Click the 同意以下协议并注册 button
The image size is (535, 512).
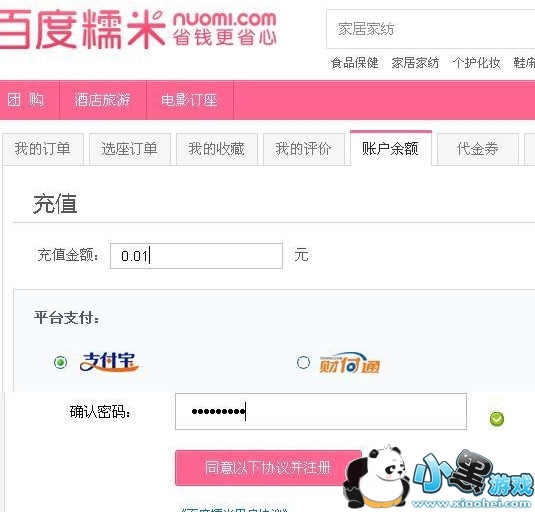[268, 467]
